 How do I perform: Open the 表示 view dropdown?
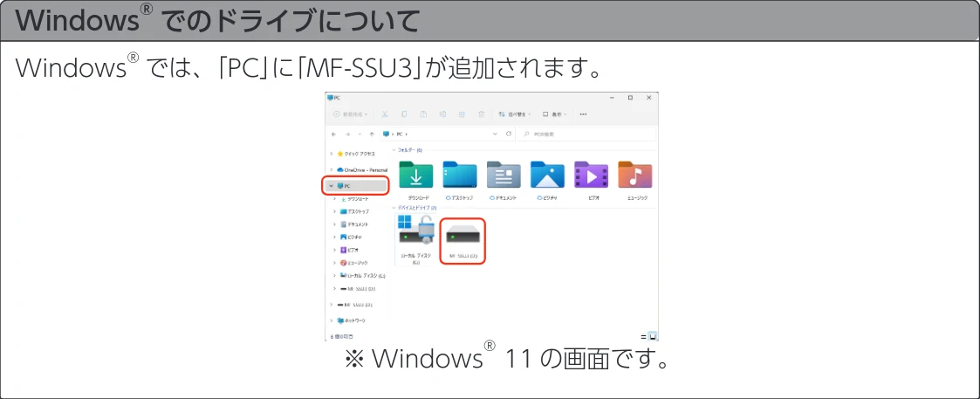pos(555,114)
